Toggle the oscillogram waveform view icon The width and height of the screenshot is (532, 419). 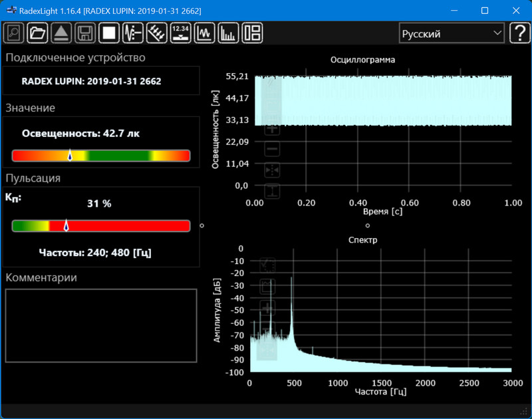(x=204, y=33)
